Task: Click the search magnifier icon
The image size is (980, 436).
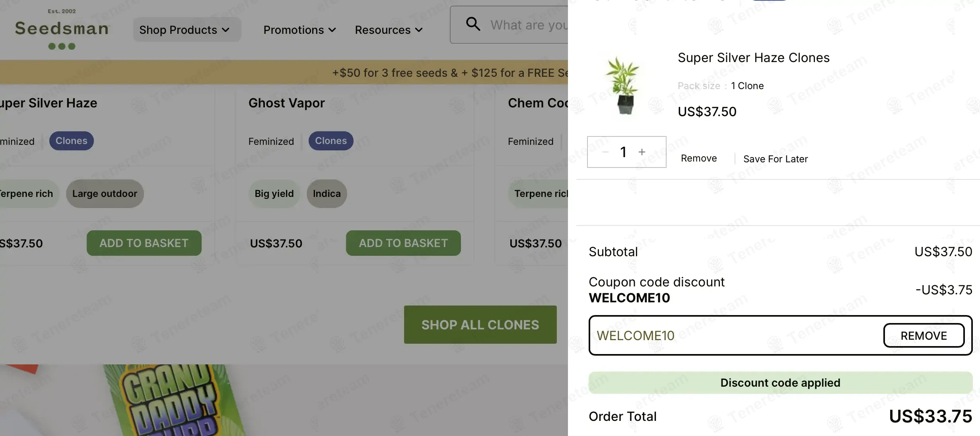Action: (x=472, y=24)
